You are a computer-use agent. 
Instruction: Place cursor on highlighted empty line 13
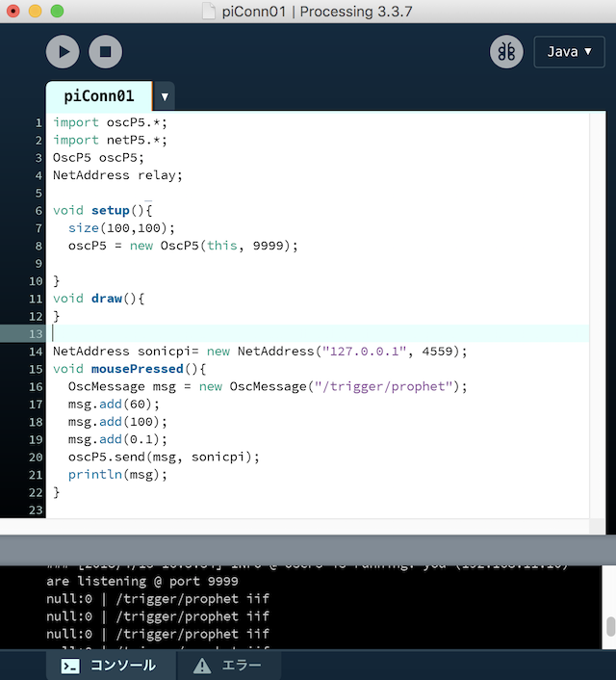pyautogui.click(x=289, y=333)
